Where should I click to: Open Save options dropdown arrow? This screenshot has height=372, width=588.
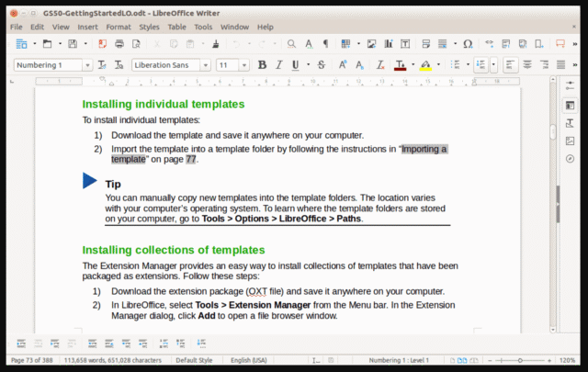point(85,44)
